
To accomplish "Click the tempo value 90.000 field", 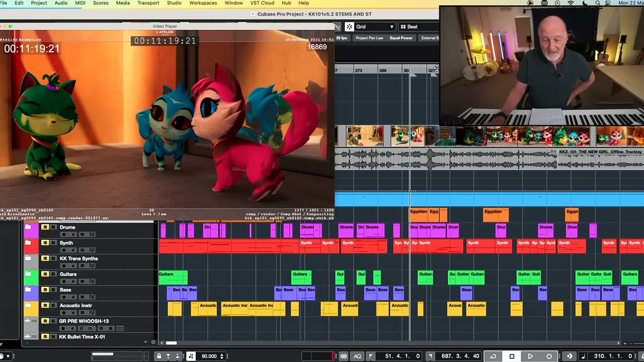I will pos(209,356).
